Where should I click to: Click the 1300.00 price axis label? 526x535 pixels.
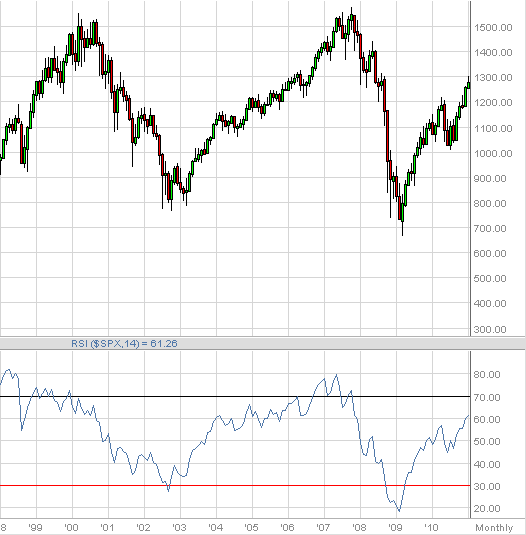click(x=493, y=77)
